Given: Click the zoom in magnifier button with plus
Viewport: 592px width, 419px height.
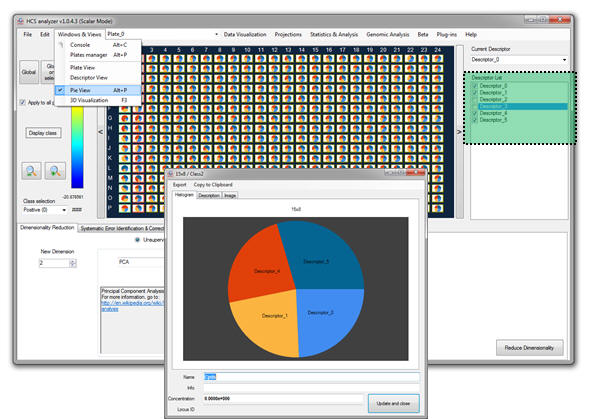Looking at the screenshot, I should [55, 171].
